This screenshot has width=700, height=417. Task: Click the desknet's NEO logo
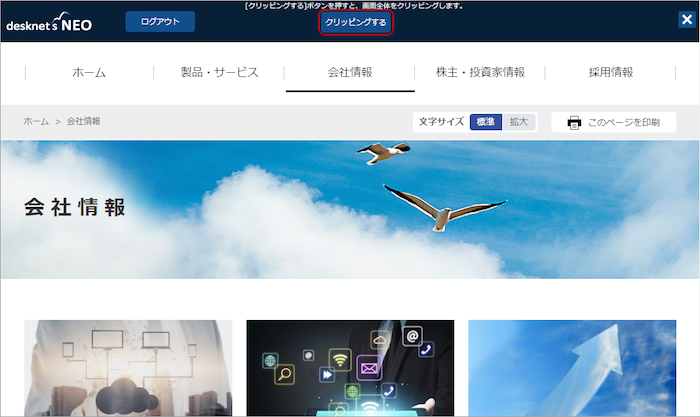coord(49,22)
